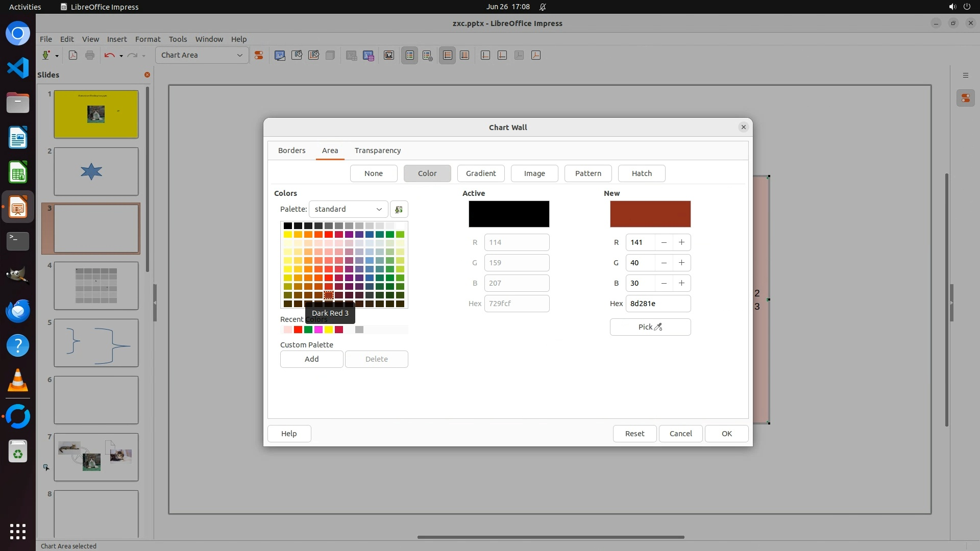Screen dimensions: 980x551
Task: Switch to the Transparency tab
Action: (377, 151)
